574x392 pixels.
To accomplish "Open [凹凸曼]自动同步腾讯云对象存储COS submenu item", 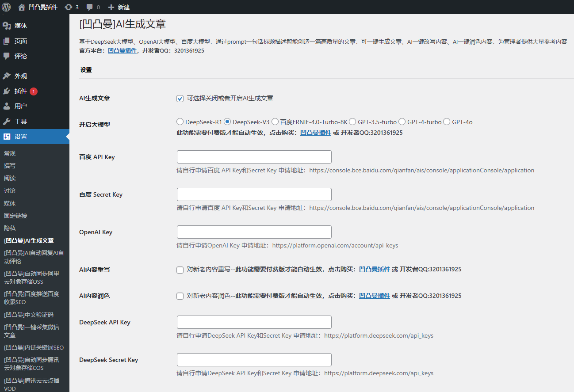I will click(x=32, y=364).
